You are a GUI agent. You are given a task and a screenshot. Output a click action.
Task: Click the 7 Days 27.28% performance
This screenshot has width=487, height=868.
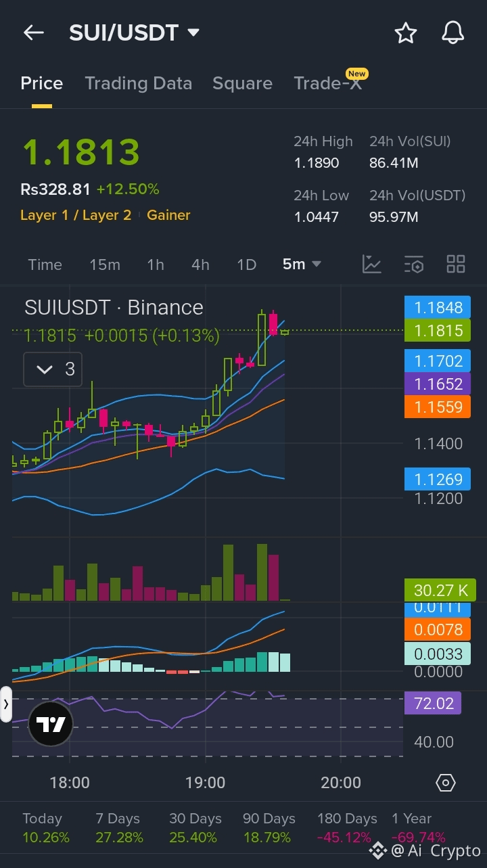(120, 828)
